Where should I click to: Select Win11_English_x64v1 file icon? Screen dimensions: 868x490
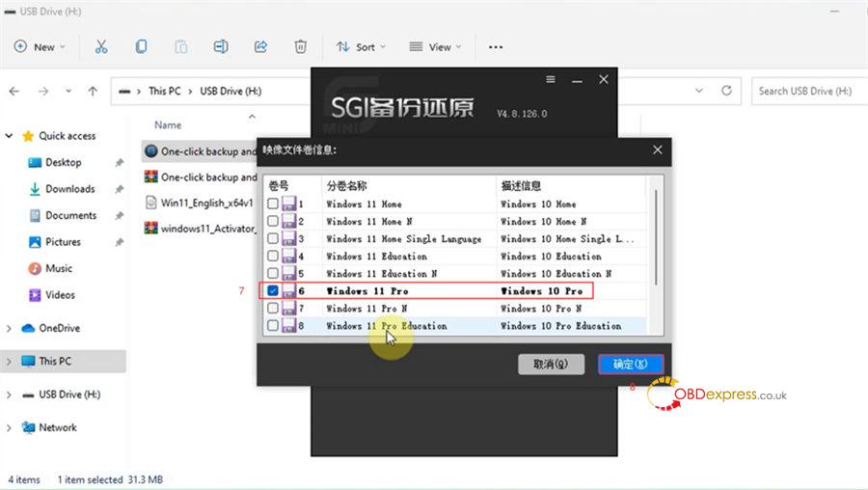coord(150,203)
